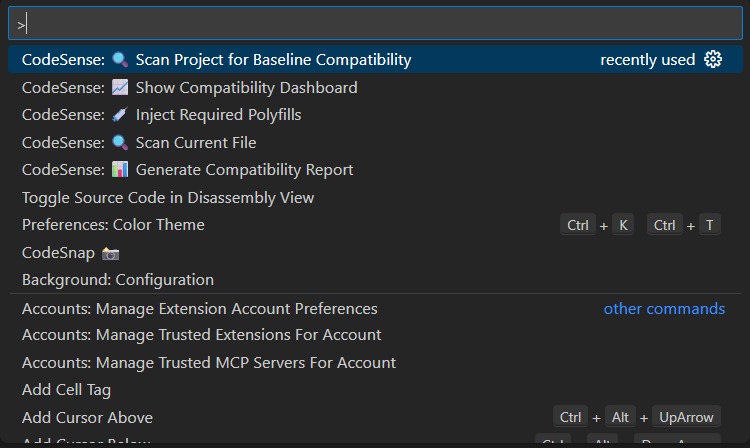Click the chart icon beside Show Compatibility Dashboard
The height and width of the screenshot is (448, 750).
(x=120, y=87)
